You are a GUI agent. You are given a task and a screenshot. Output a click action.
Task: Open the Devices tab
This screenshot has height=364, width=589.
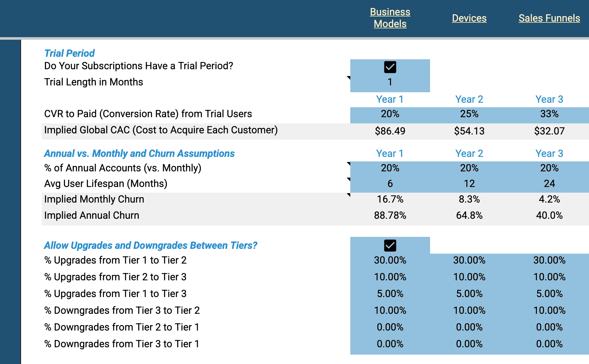point(469,18)
